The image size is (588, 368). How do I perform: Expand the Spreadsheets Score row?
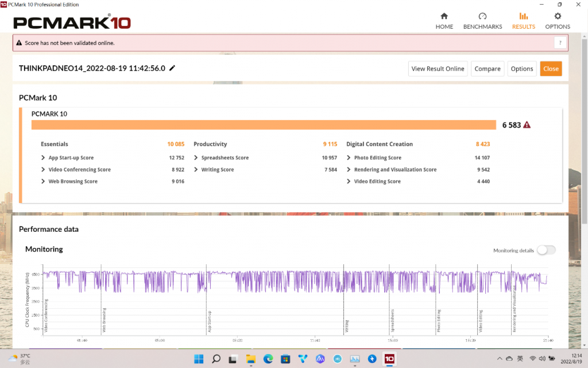tap(196, 158)
